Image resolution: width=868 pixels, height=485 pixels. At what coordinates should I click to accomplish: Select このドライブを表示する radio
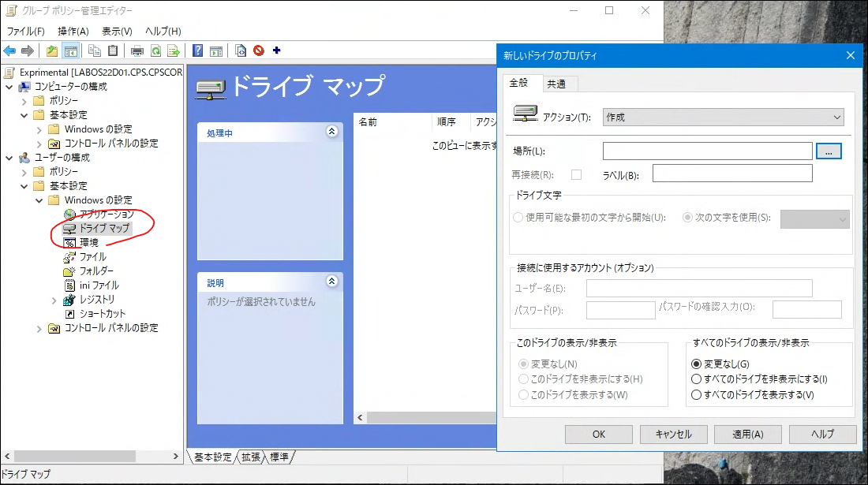pyautogui.click(x=523, y=395)
